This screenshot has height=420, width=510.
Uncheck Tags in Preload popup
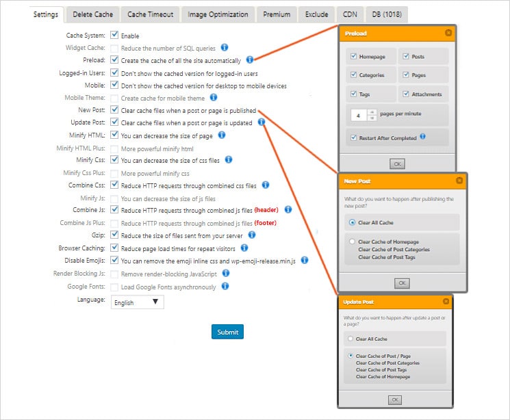tap(353, 94)
